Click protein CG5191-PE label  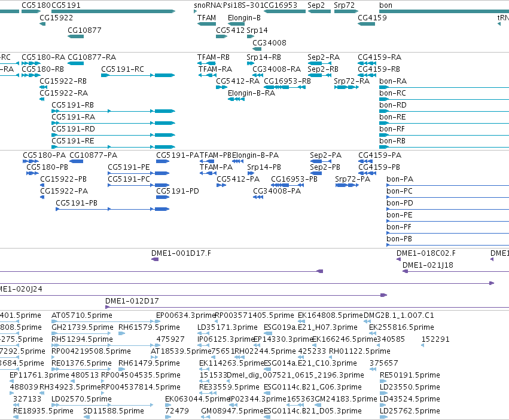[129, 167]
